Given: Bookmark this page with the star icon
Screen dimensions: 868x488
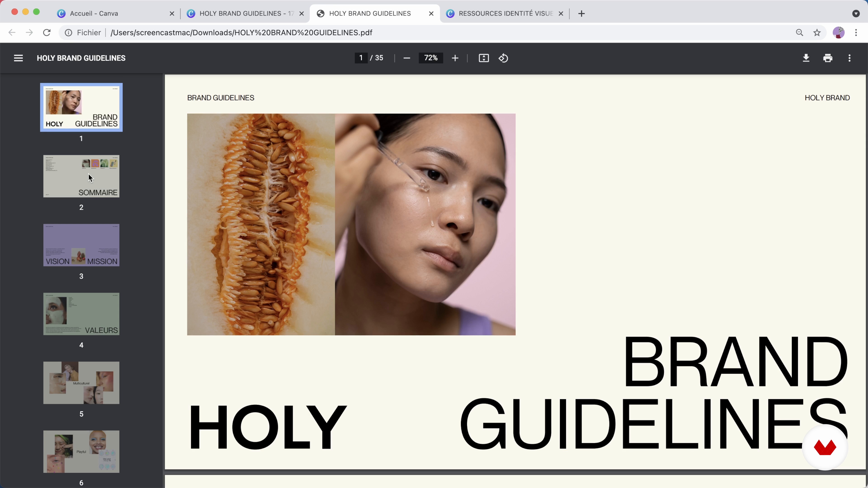Looking at the screenshot, I should tap(817, 33).
